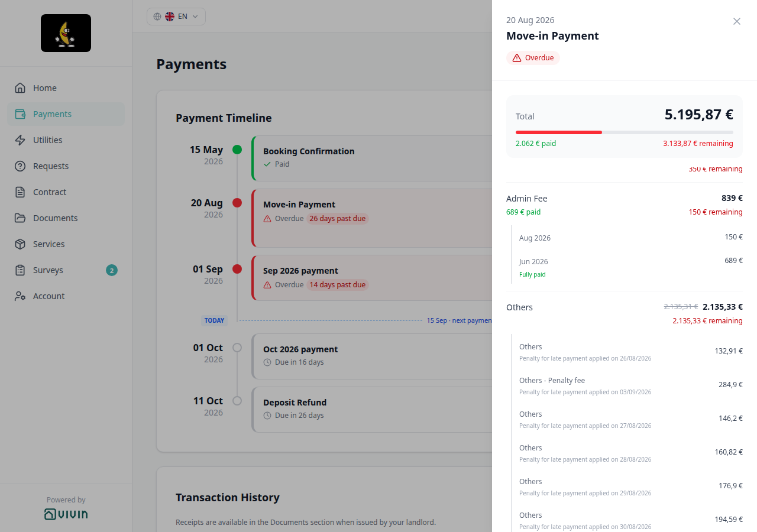Open the Booking Confirmation payment card
This screenshot has height=532, width=757.
tap(372, 158)
